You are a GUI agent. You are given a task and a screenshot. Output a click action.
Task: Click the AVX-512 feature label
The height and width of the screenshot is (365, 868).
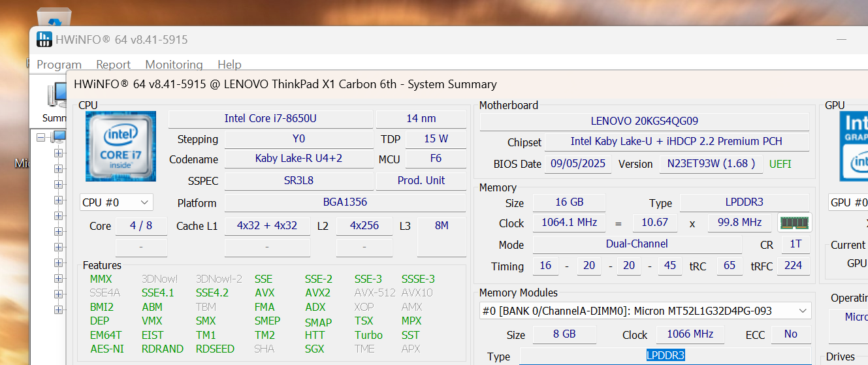[x=375, y=293]
